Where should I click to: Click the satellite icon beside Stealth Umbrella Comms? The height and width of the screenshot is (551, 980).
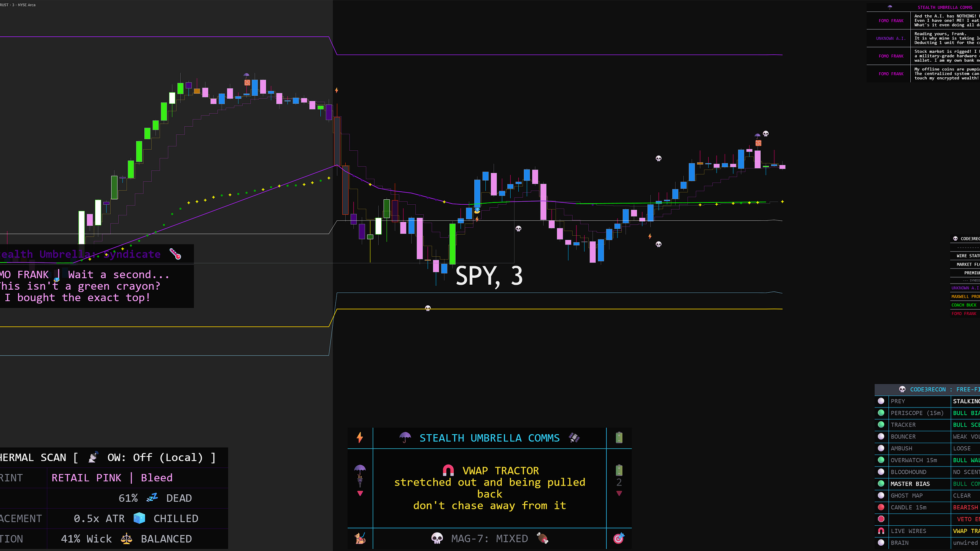click(x=574, y=438)
